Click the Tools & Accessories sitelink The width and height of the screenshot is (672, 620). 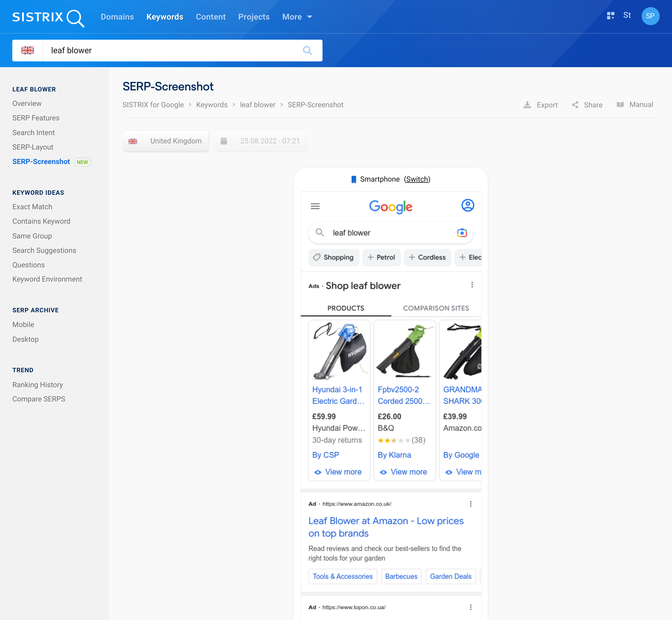click(x=343, y=576)
